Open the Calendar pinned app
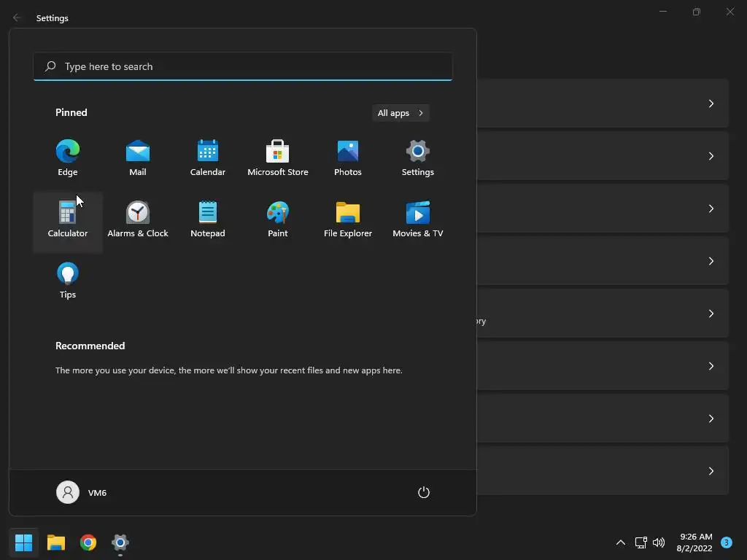This screenshot has width=747, height=560. (208, 158)
